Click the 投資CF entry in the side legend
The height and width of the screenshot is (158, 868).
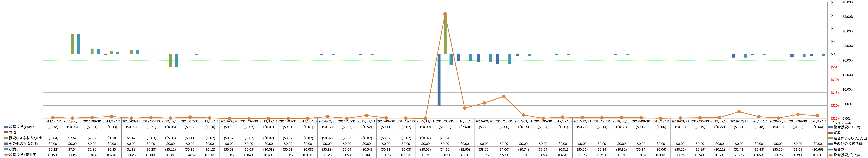(836, 149)
